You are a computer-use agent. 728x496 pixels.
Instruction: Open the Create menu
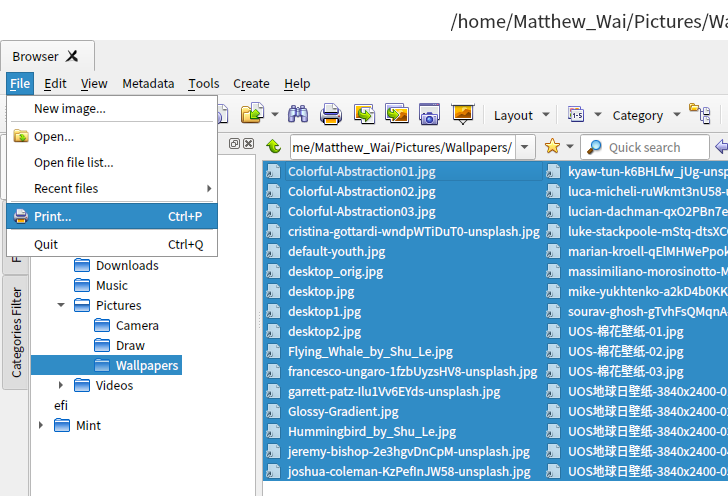[251, 84]
